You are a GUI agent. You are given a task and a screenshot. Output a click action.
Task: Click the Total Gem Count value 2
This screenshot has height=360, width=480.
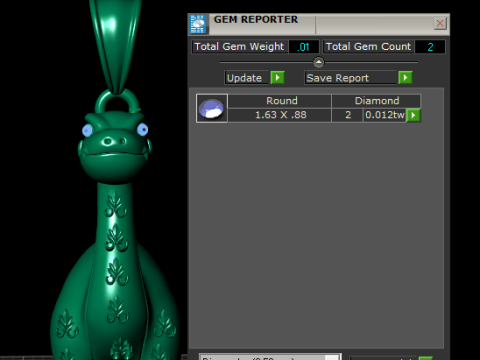pos(430,47)
